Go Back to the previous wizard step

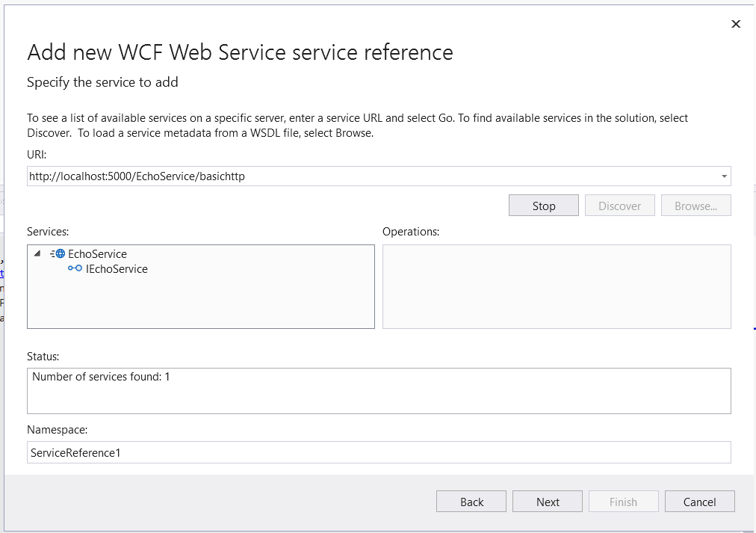pyautogui.click(x=471, y=502)
